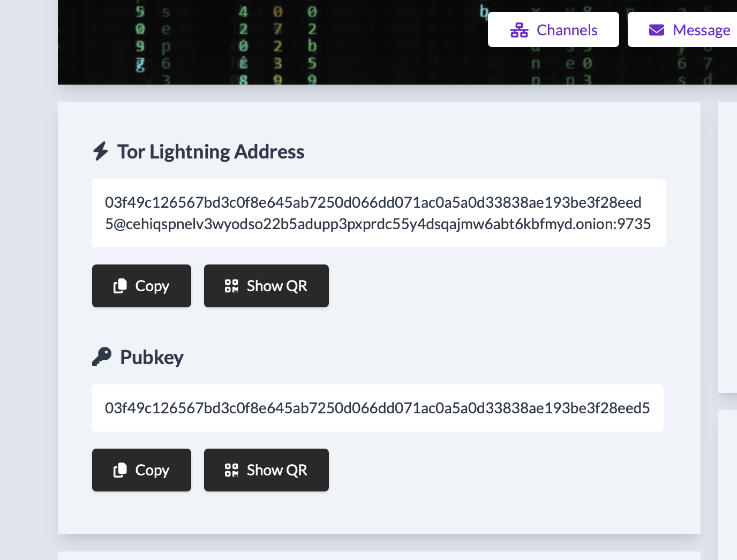Click the QR code icon under Pubkey field

(x=231, y=470)
